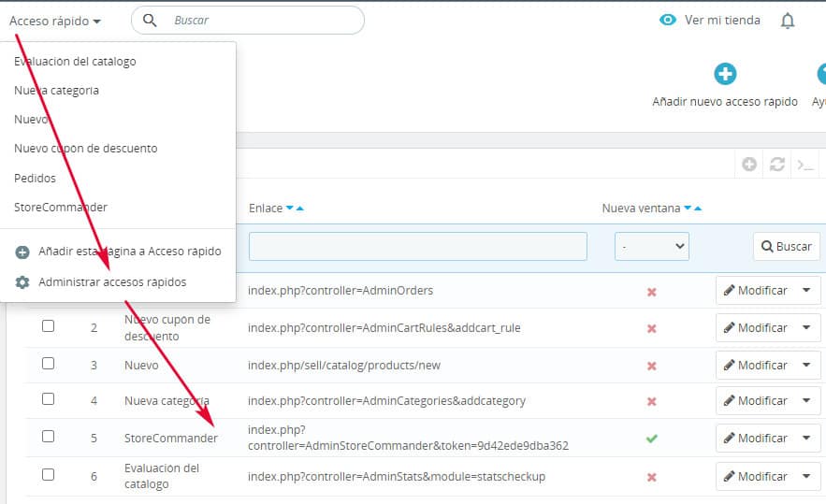
Task: Click the Enlace filter text field
Action: click(417, 247)
